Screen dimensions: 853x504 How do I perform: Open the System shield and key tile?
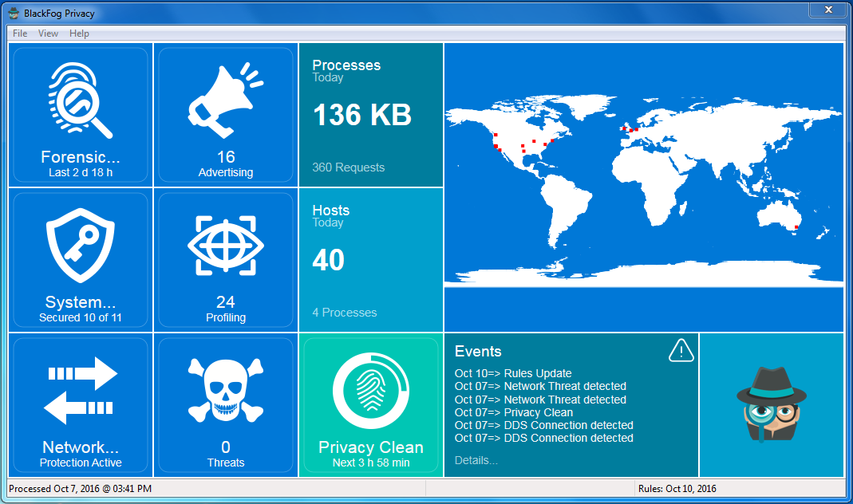point(81,261)
